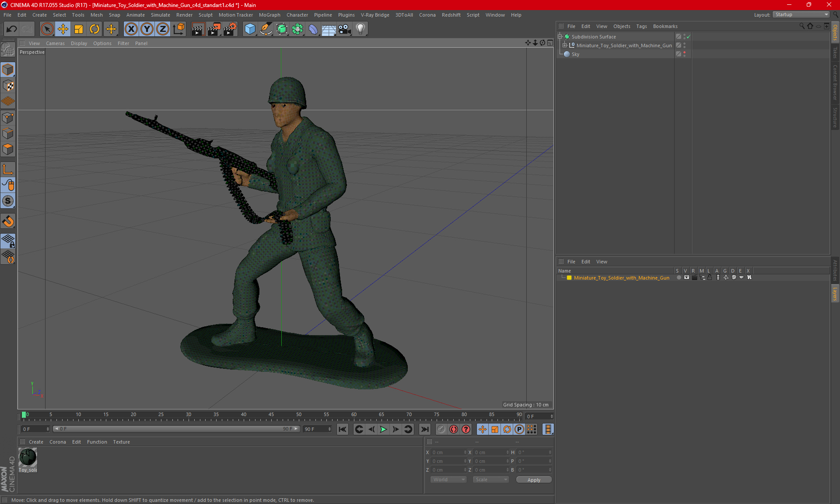Switch to Texture mode

pyautogui.click(x=8, y=86)
